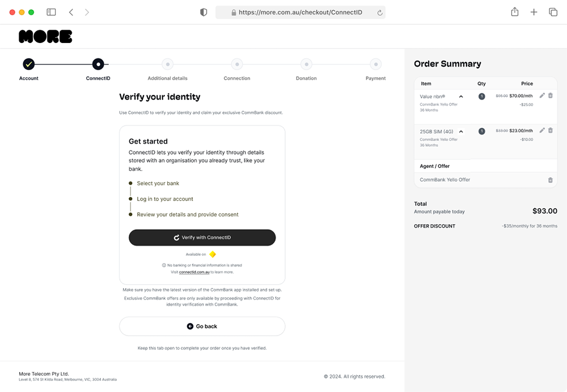Go to the Account step
567x392 pixels.
coord(29,64)
